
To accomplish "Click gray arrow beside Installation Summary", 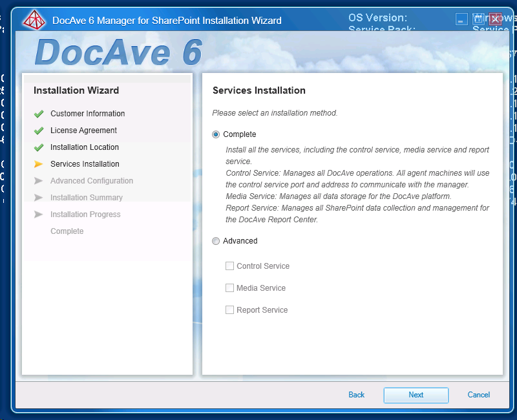I will [x=39, y=198].
